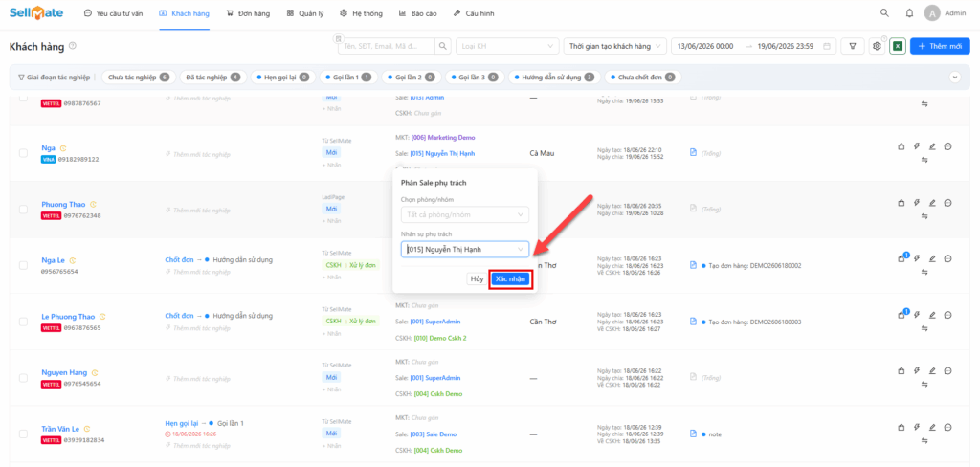Tick checkbox for customer Nga Le

pyautogui.click(x=23, y=265)
